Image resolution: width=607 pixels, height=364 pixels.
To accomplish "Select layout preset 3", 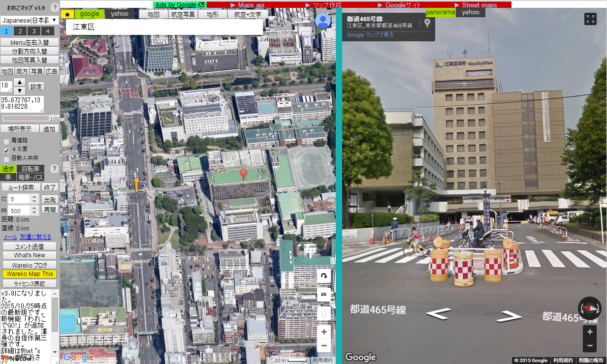I will coord(33,31).
